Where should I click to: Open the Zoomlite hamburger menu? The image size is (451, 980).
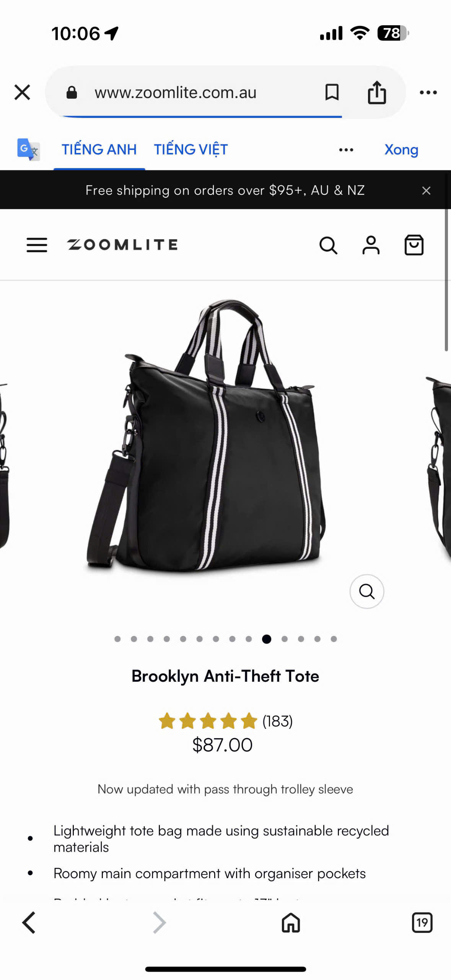coord(37,245)
